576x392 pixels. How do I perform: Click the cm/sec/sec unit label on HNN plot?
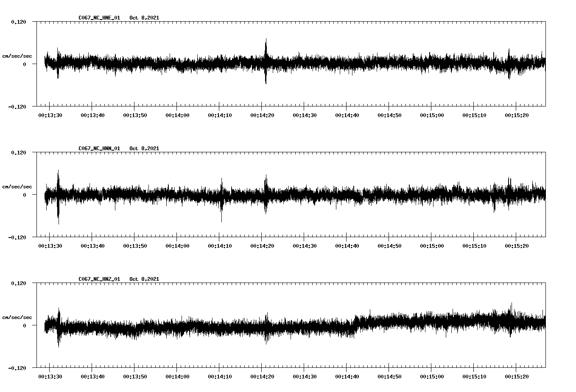pyautogui.click(x=17, y=187)
